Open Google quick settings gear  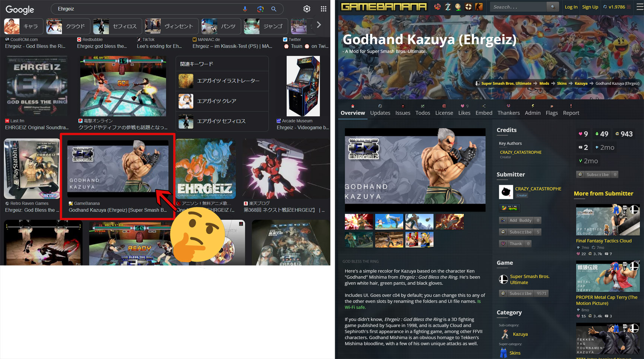[307, 9]
